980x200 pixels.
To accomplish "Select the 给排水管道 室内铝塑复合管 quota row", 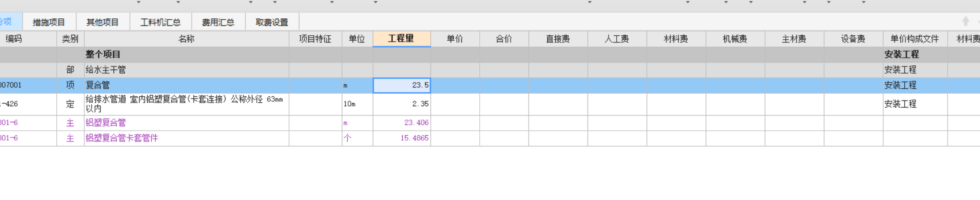I will [184, 104].
